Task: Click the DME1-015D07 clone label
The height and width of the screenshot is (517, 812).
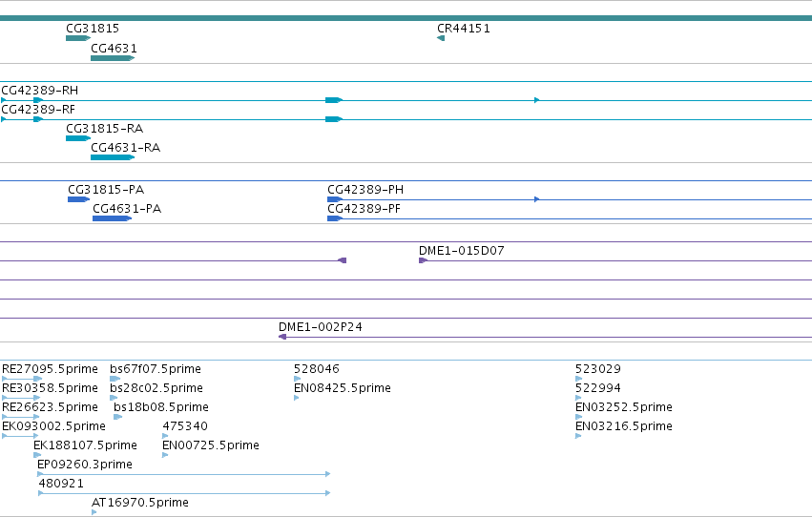Action: (x=462, y=251)
